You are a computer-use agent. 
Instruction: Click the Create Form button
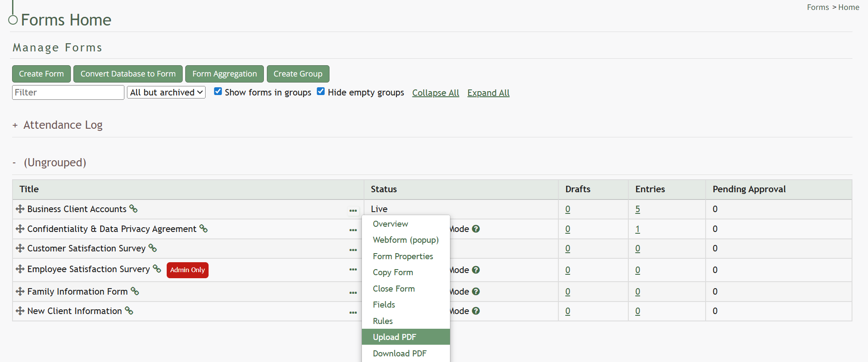(x=41, y=74)
